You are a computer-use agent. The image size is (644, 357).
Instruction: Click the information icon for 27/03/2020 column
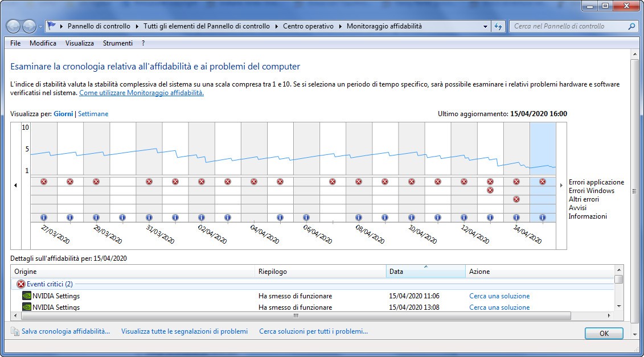44,218
